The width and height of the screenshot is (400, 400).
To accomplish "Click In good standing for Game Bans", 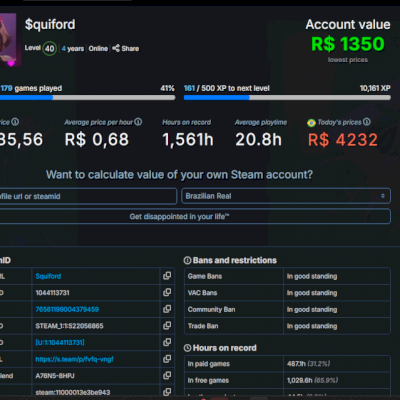I will click(312, 276).
